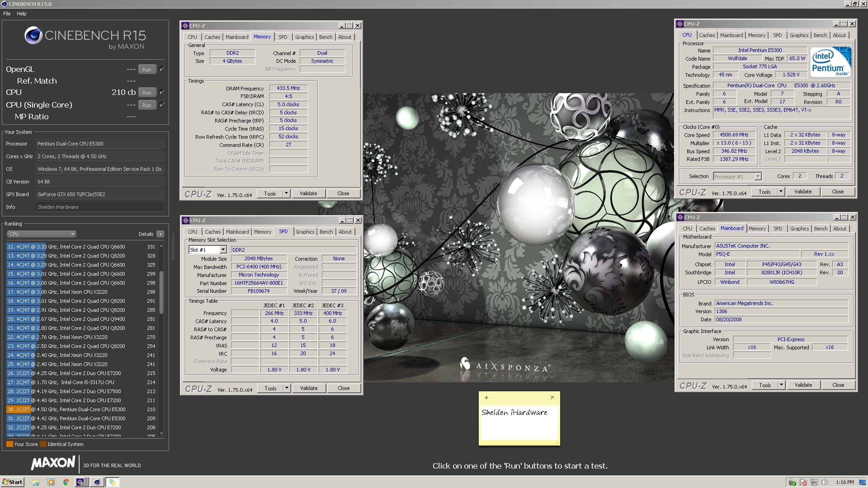The height and width of the screenshot is (488, 868).
Task: Open Processor #1 selection dropdown
Action: [x=737, y=177]
